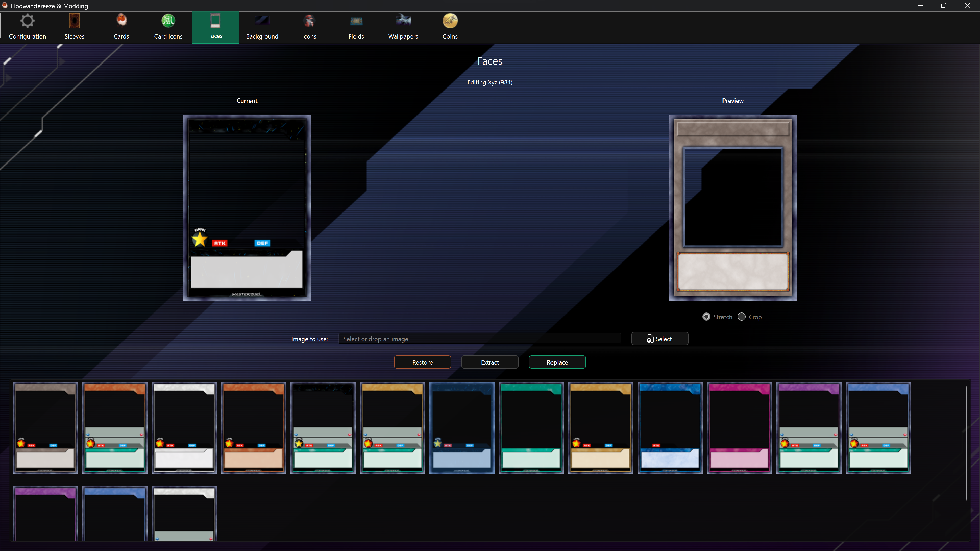Select gold face with cream text box
Image resolution: width=980 pixels, height=551 pixels.
click(601, 428)
